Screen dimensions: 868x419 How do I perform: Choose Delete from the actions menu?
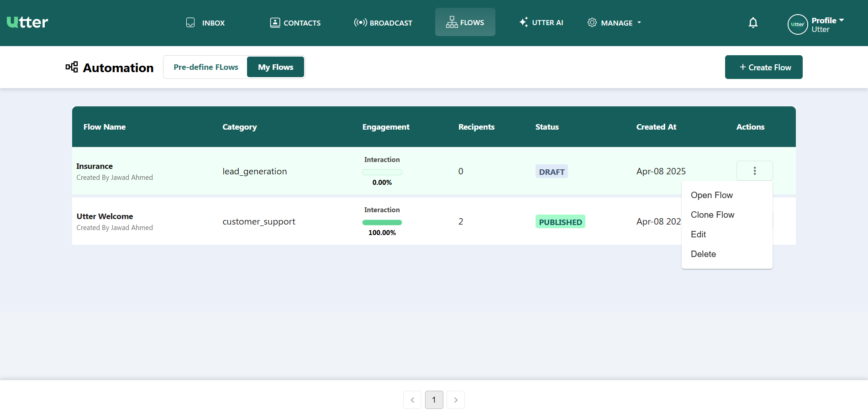click(703, 254)
